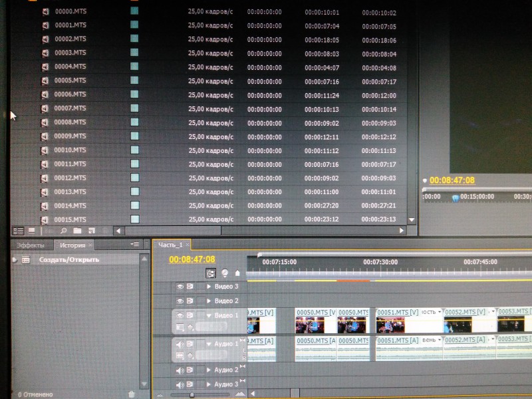The image size is (532, 399).
Task: Toggle track lock box on Видео 2
Action: pyautogui.click(x=201, y=301)
